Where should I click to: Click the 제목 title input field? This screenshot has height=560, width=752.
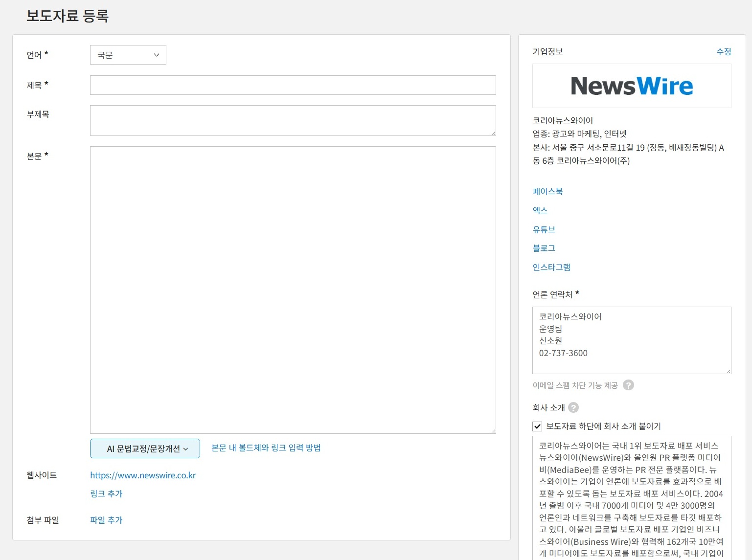(293, 85)
